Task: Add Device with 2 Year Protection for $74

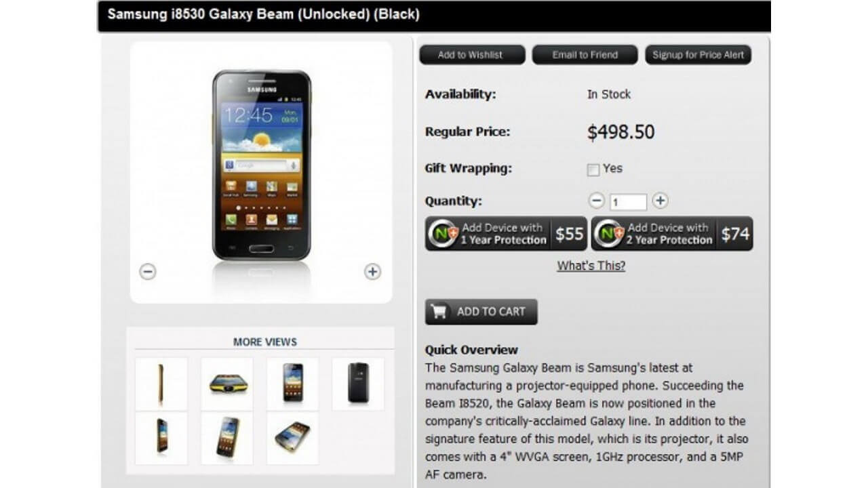Action: (x=672, y=234)
